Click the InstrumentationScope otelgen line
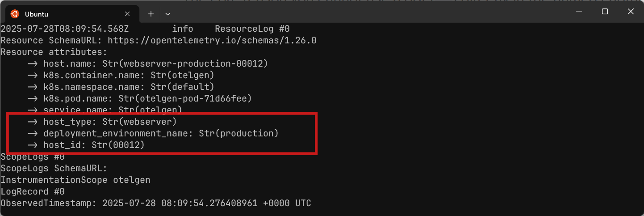 click(75, 180)
